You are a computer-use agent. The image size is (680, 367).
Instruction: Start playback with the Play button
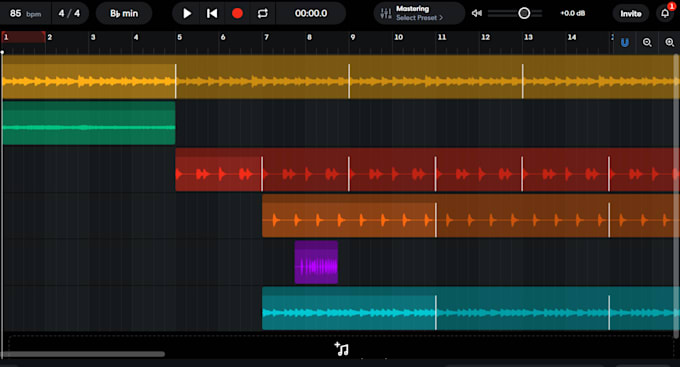pyautogui.click(x=187, y=13)
